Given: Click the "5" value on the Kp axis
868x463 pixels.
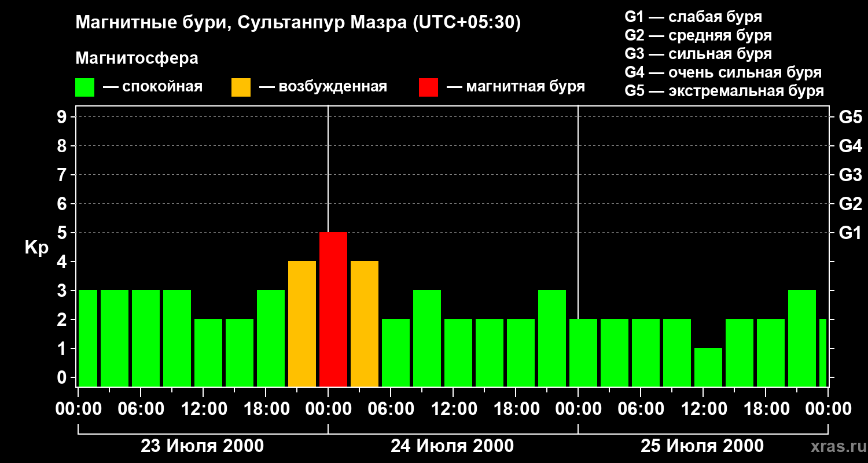Looking at the screenshot, I should tap(63, 233).
